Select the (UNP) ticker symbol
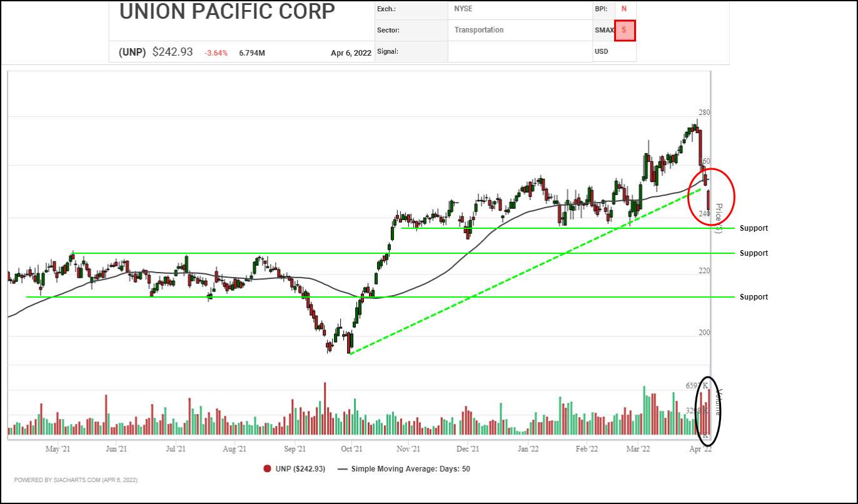 133,53
